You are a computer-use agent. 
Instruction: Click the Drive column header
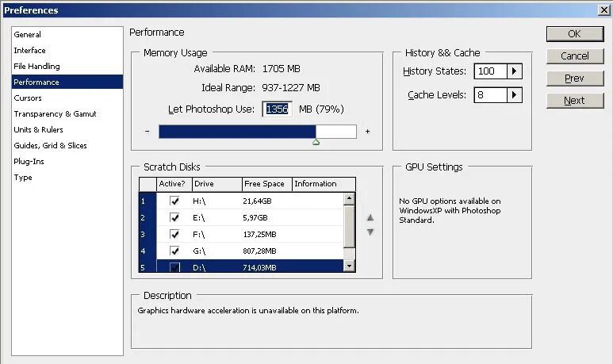coord(217,184)
